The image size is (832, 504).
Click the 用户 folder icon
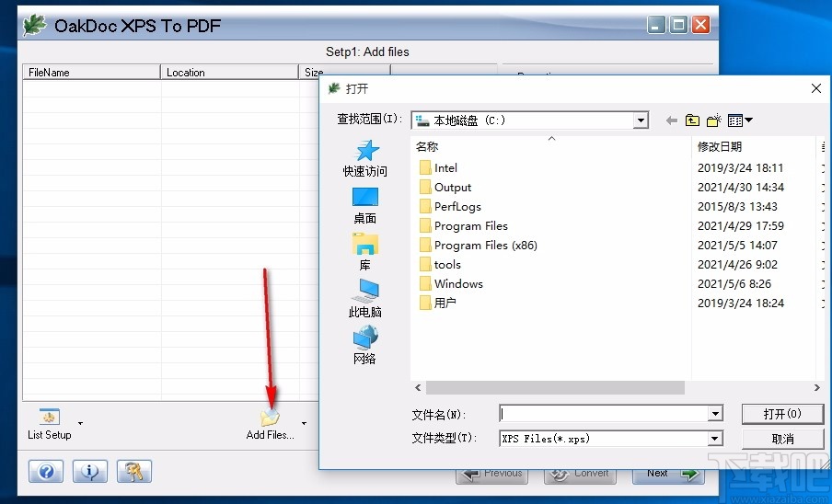point(424,304)
